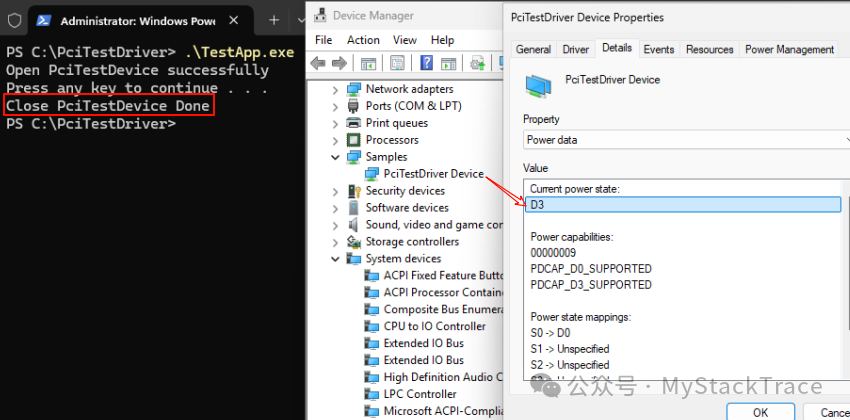Switch to the Driver tab

576,49
